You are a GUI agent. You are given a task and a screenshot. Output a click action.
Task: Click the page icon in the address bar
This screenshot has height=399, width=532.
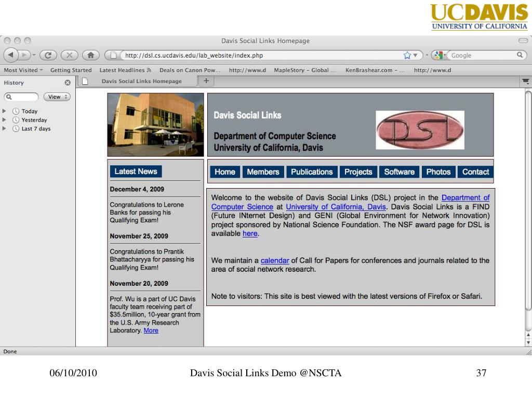[113, 55]
